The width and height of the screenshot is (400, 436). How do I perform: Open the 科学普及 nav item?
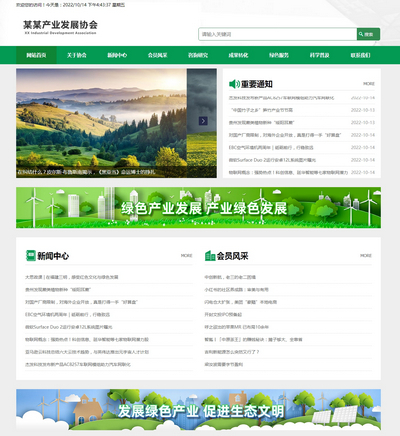[319, 55]
